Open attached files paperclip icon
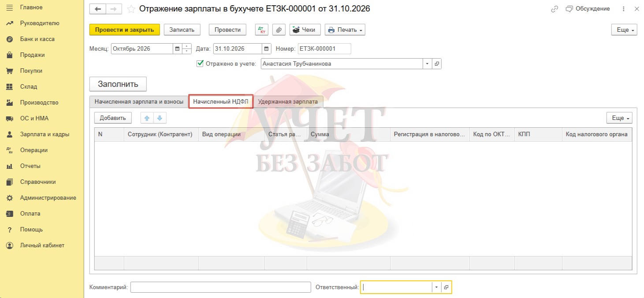 279,30
